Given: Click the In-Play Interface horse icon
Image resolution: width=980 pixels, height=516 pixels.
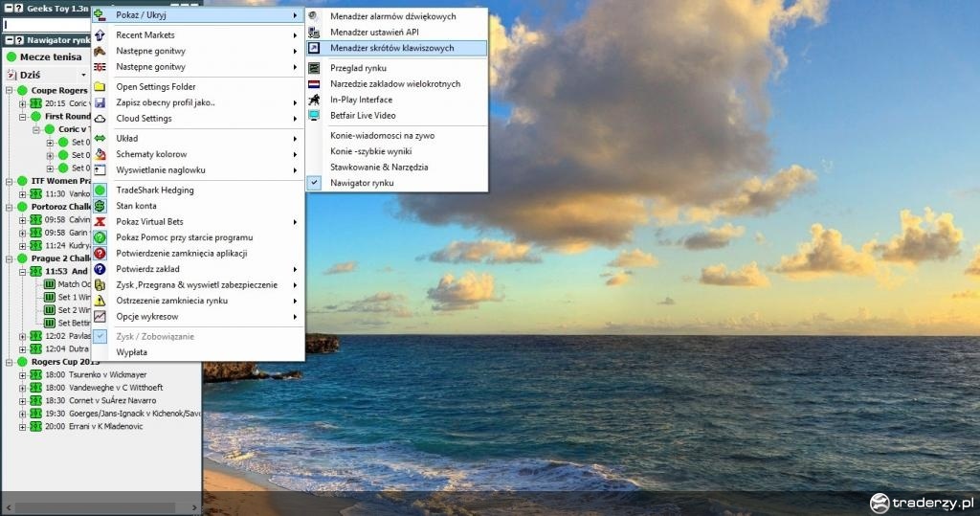Looking at the screenshot, I should (x=314, y=100).
